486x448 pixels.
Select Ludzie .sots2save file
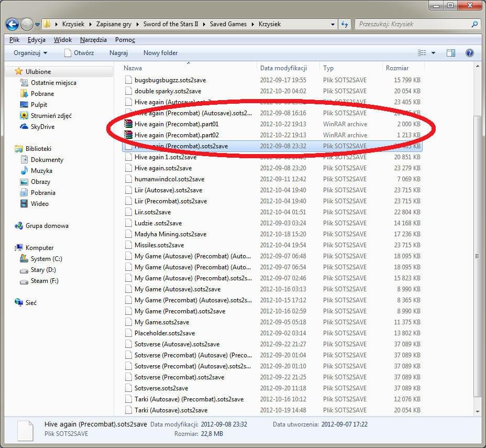click(272, 223)
